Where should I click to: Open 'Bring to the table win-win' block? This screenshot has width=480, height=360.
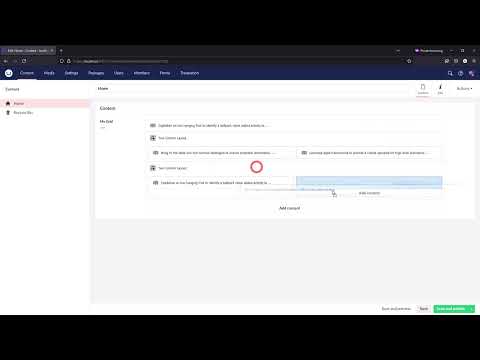(221, 153)
